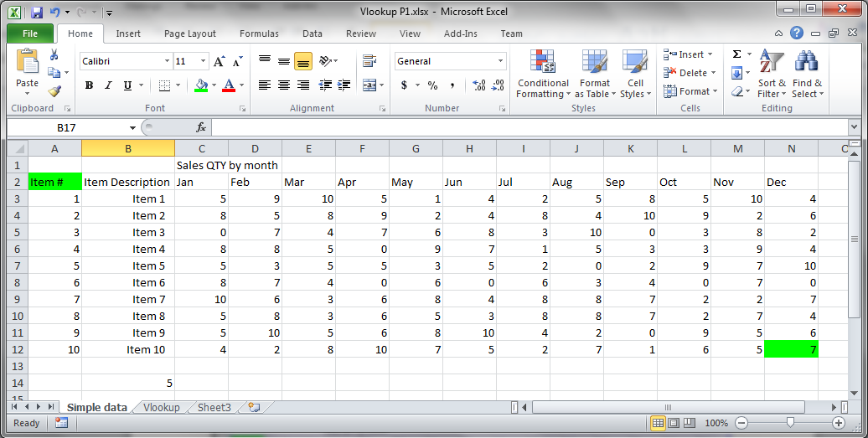868x438 pixels.
Task: Open Conditional Formatting in the Styles group
Action: point(543,74)
